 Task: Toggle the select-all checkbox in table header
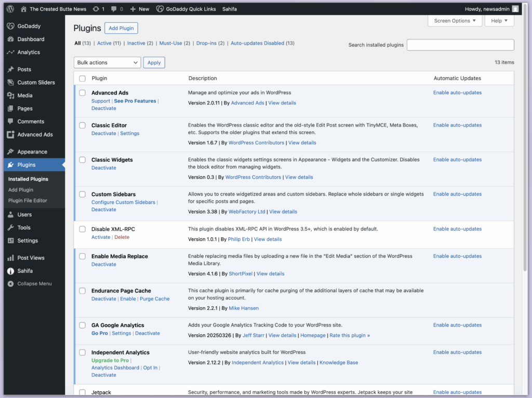pos(82,78)
